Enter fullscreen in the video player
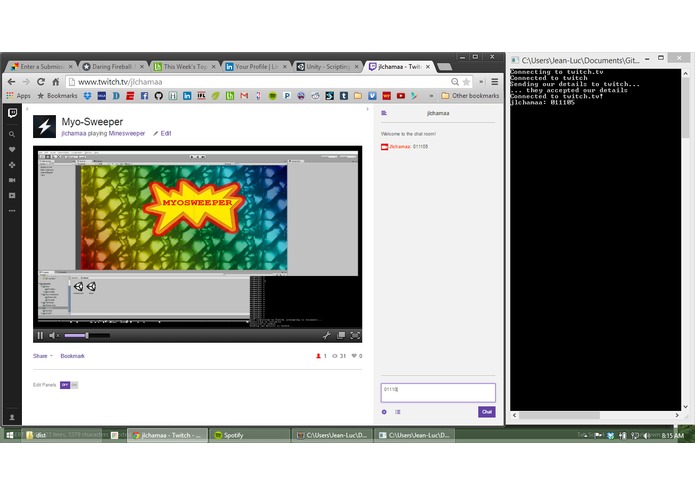This screenshot has width=695, height=494. (x=355, y=335)
